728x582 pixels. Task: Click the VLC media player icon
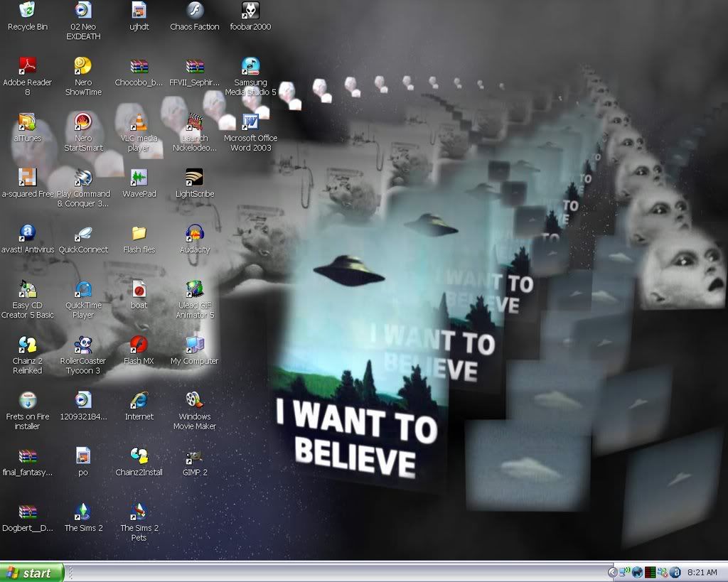tap(139, 122)
